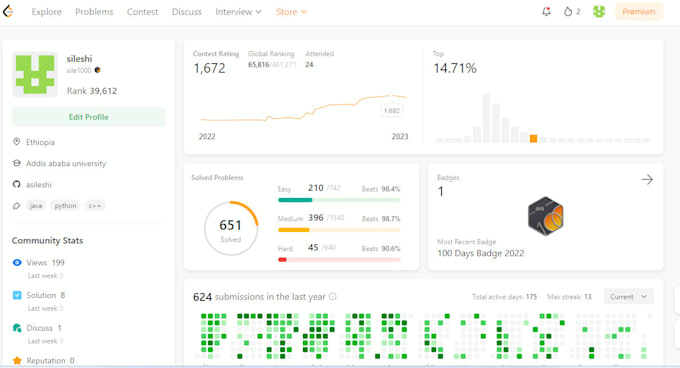
Task: Click the Easy problems progress bar
Action: pos(339,200)
